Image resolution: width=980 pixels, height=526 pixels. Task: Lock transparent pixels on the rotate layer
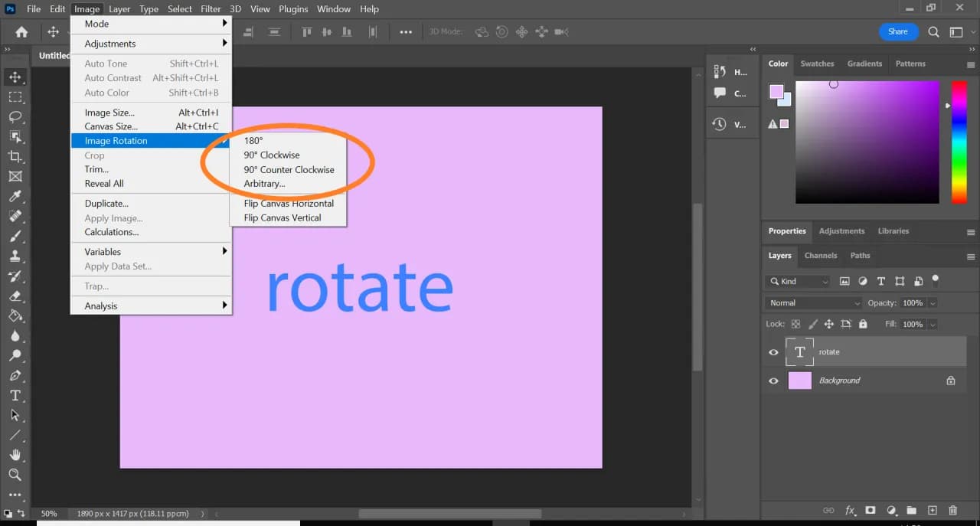[796, 324]
